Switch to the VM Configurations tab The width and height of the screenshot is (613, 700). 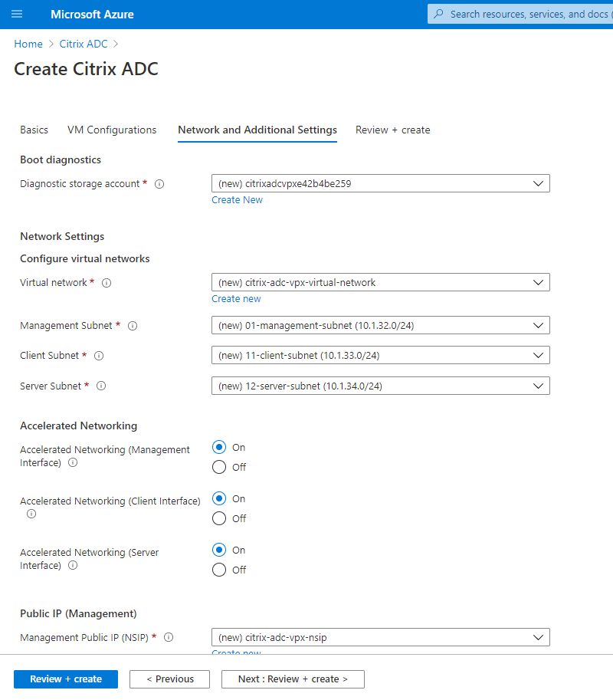click(x=112, y=130)
